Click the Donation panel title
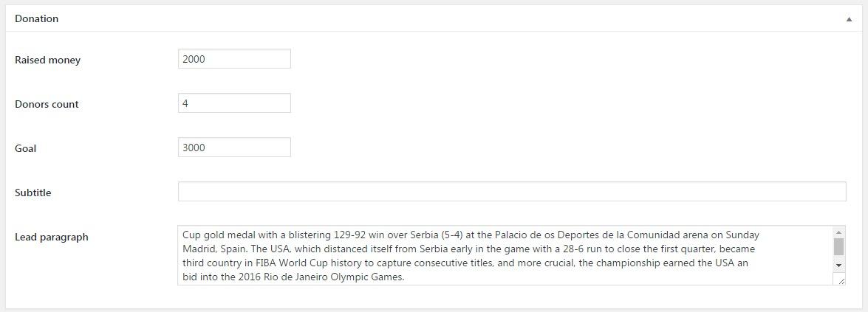 (36, 18)
